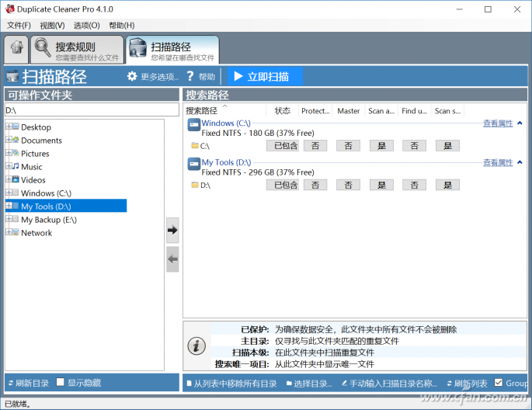Viewport: 532px width, 410px height.
Task: Select Windows (C:\) drive in tree
Action: (x=46, y=193)
